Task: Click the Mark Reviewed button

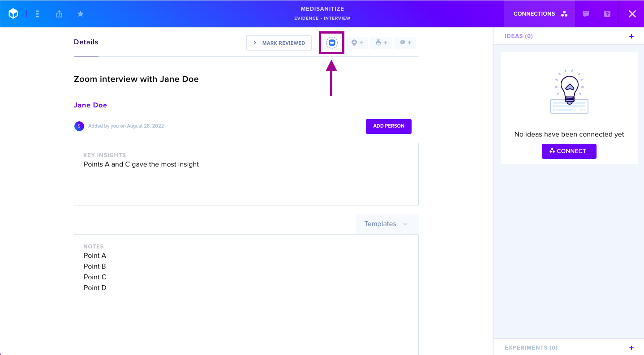Action: tap(279, 43)
